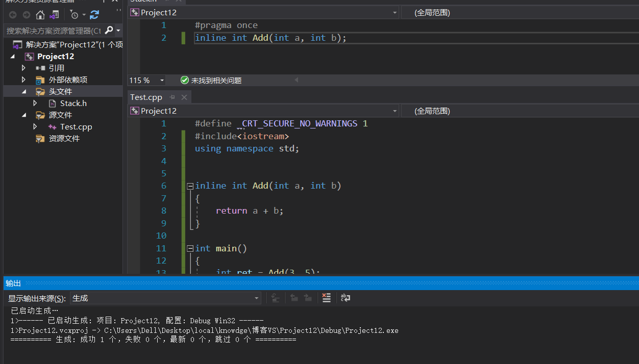Click the 输出 panel title
This screenshot has width=639, height=364.
(x=13, y=283)
